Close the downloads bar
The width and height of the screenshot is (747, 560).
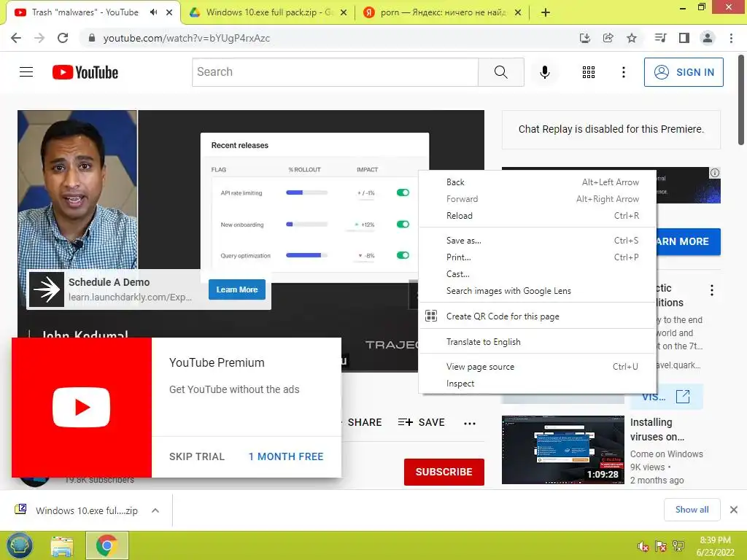click(x=734, y=510)
